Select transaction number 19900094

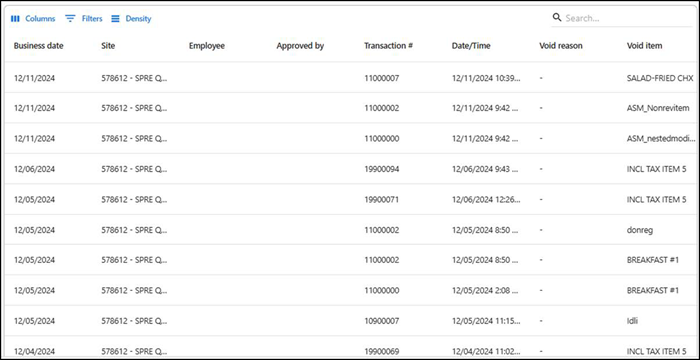(x=382, y=169)
